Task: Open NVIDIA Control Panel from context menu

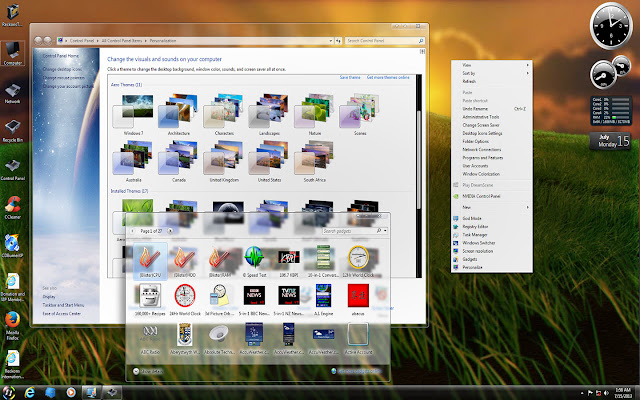Action: 492,196
